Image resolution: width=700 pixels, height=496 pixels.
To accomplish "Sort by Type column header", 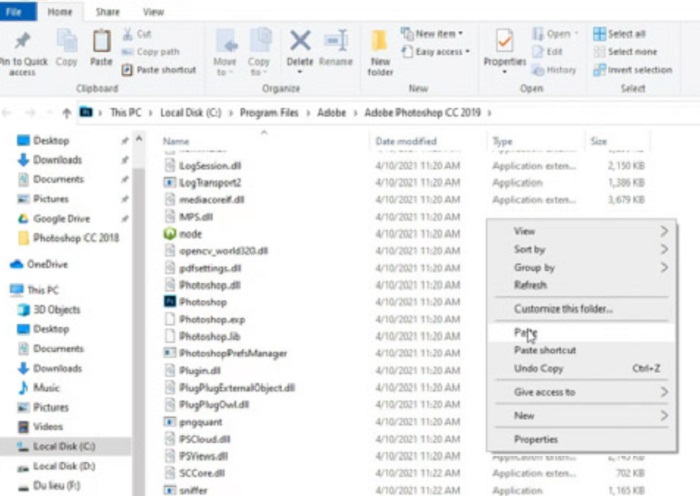I will (x=502, y=142).
